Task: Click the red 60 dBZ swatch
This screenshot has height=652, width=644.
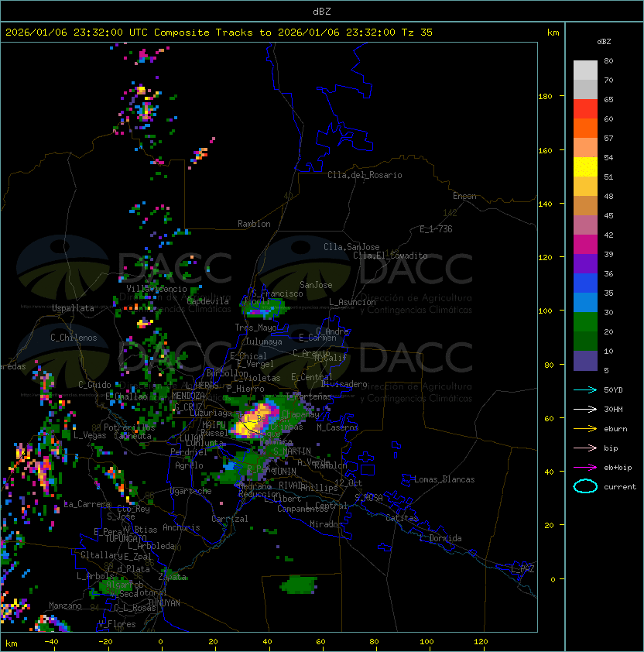Action: click(x=585, y=109)
